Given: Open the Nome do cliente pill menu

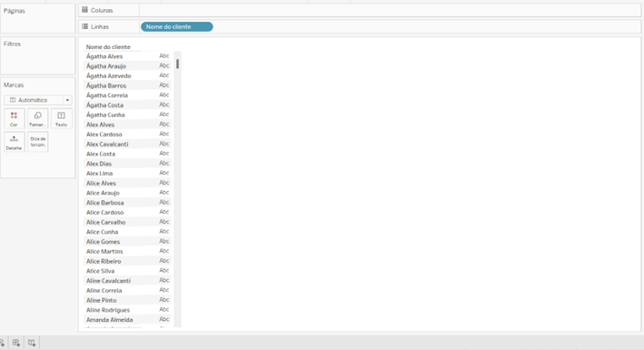Looking at the screenshot, I should click(x=176, y=26).
